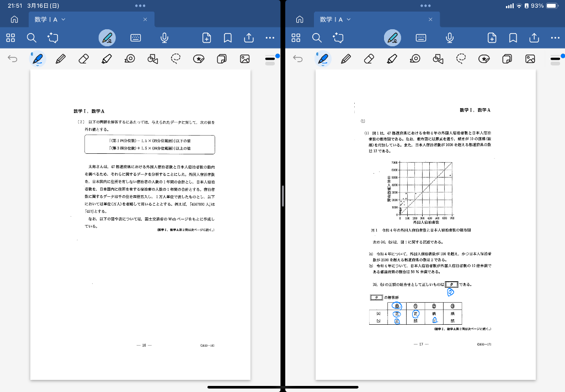The width and height of the screenshot is (565, 392).
Task: Toggle the bookmark for the left document page
Action: 227,38
